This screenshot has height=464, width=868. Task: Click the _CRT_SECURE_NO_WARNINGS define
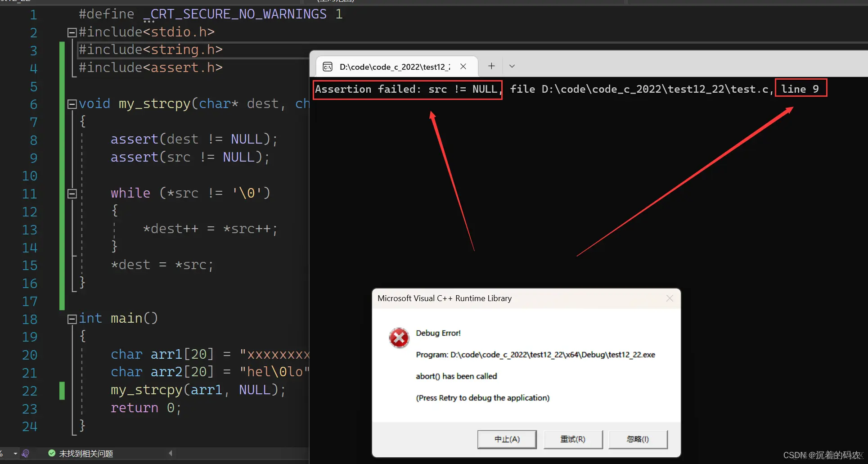pyautogui.click(x=235, y=14)
